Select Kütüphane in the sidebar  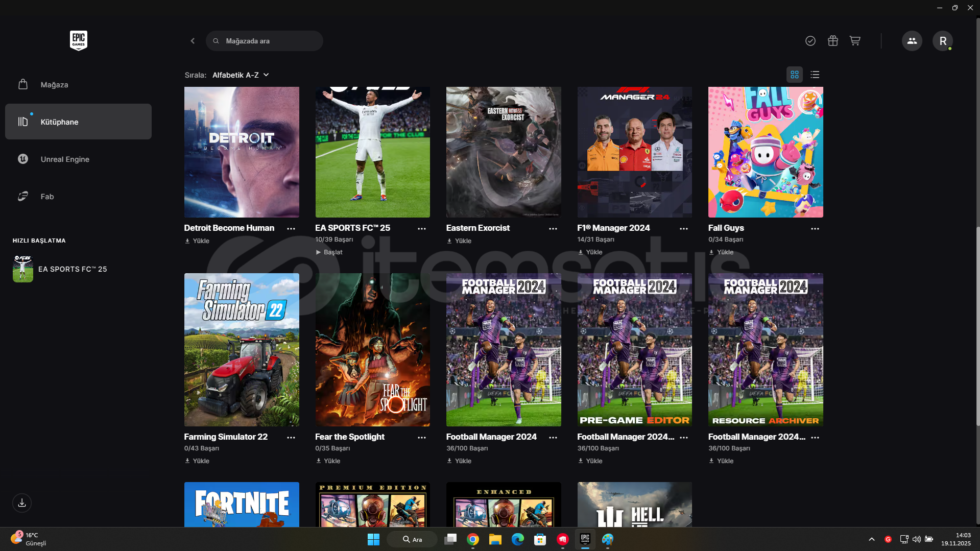click(78, 122)
